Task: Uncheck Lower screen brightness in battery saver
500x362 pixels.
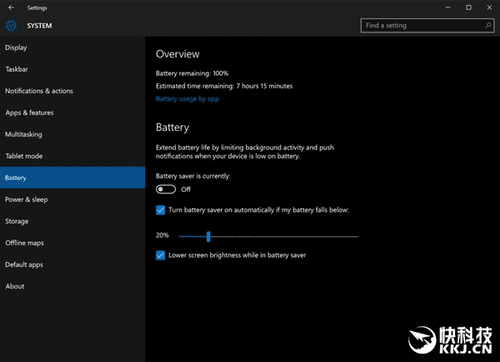Action: pos(160,255)
